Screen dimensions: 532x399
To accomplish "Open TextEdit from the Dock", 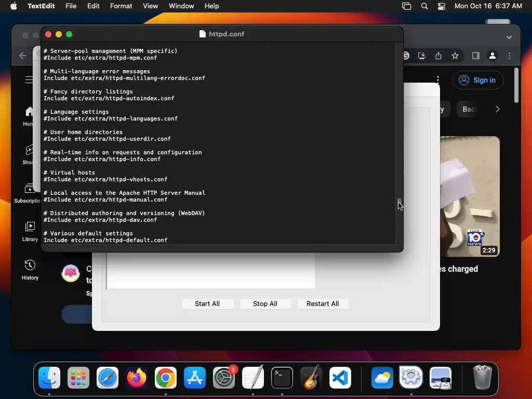I will point(253,378).
